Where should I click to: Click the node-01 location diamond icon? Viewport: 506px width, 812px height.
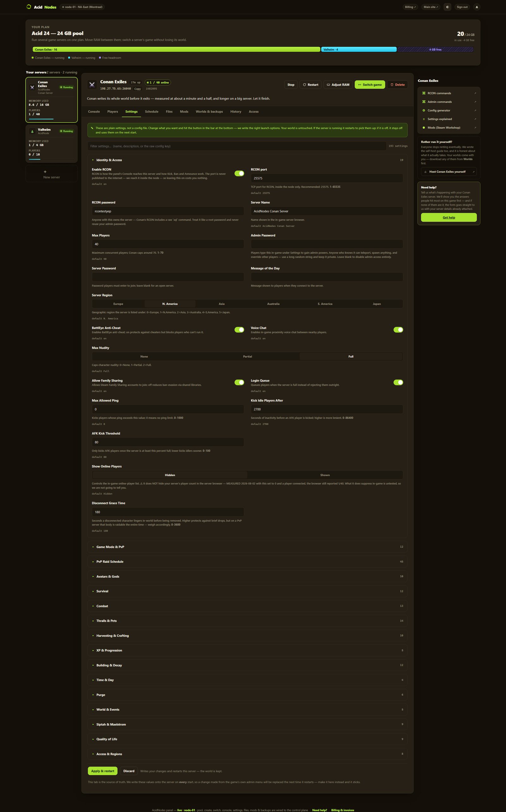click(x=63, y=7)
